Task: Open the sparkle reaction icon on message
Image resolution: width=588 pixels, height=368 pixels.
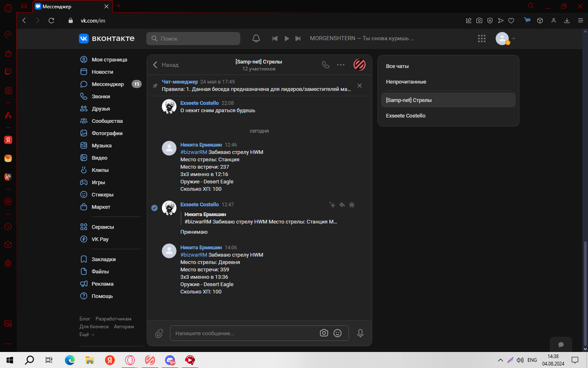Action: click(332, 205)
